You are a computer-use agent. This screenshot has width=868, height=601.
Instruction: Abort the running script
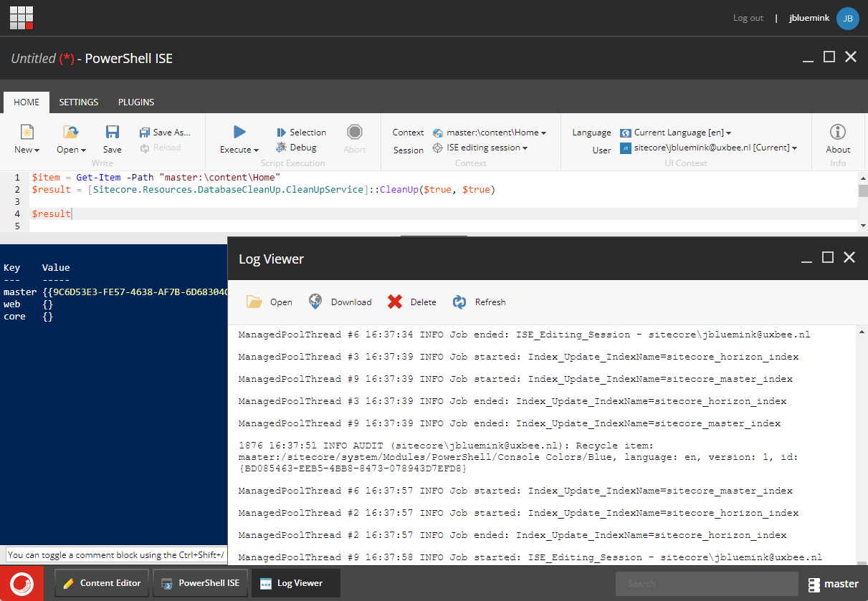coord(354,136)
